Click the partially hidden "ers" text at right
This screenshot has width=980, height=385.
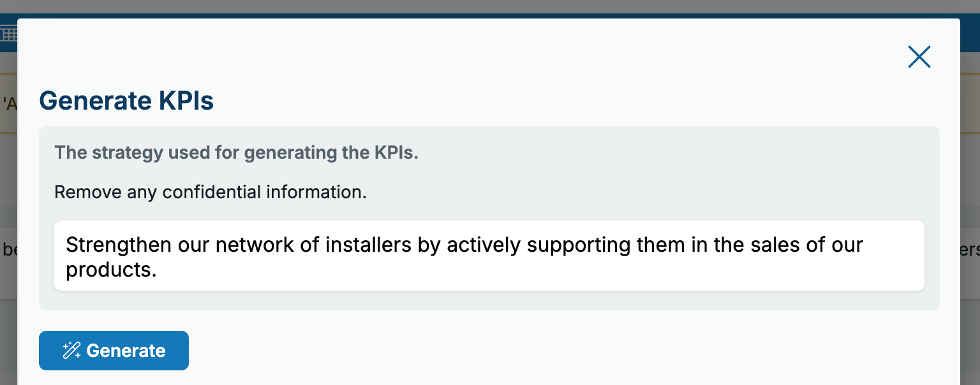click(x=970, y=250)
